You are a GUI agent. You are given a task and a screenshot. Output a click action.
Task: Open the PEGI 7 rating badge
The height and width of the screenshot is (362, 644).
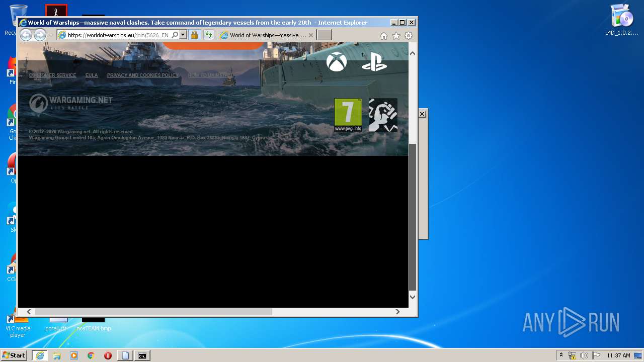(348, 115)
